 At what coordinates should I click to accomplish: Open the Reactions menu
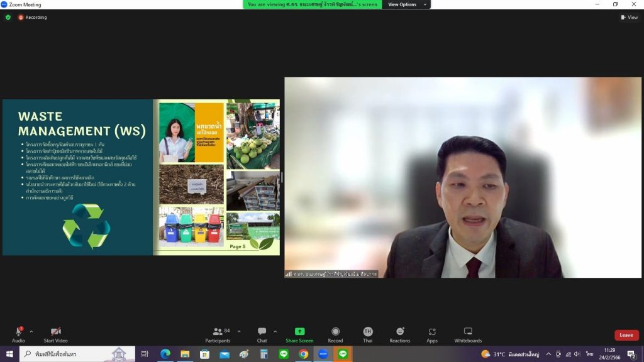coord(399,335)
